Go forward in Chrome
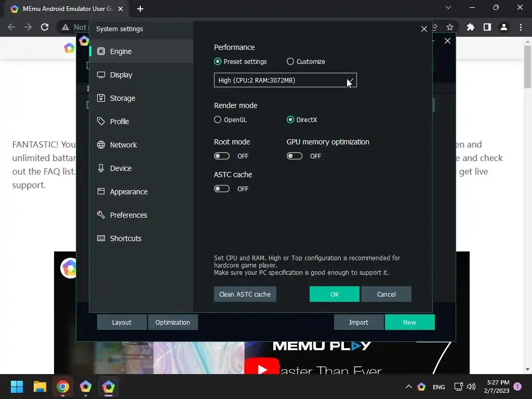The width and height of the screenshot is (532, 399). (x=28, y=27)
